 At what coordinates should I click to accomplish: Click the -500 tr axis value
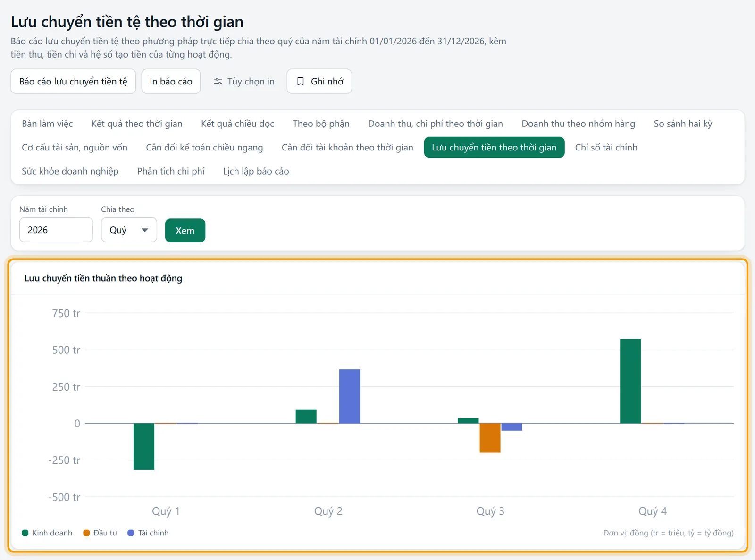point(64,497)
